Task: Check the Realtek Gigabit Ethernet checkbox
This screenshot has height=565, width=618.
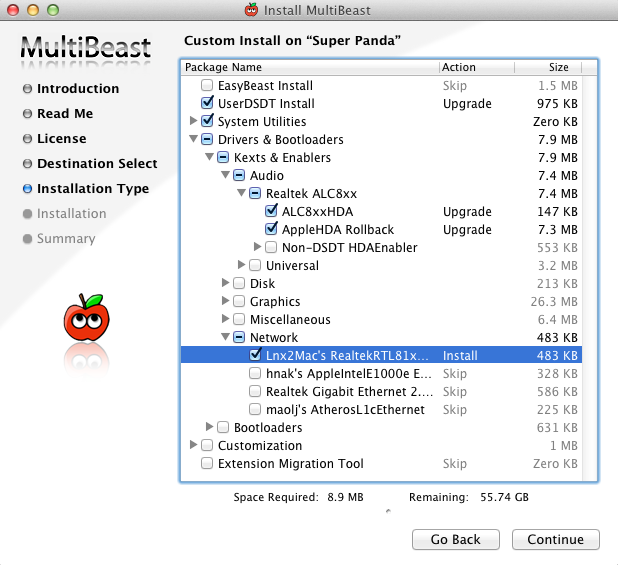Action: (x=255, y=391)
